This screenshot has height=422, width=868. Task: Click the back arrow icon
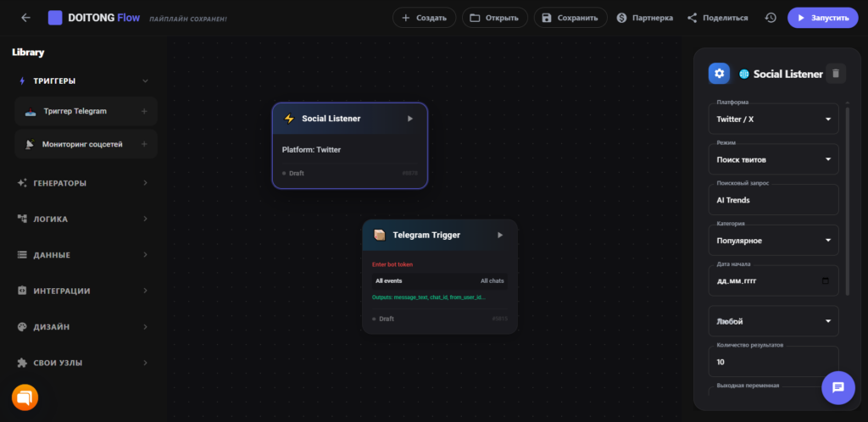[x=25, y=18]
